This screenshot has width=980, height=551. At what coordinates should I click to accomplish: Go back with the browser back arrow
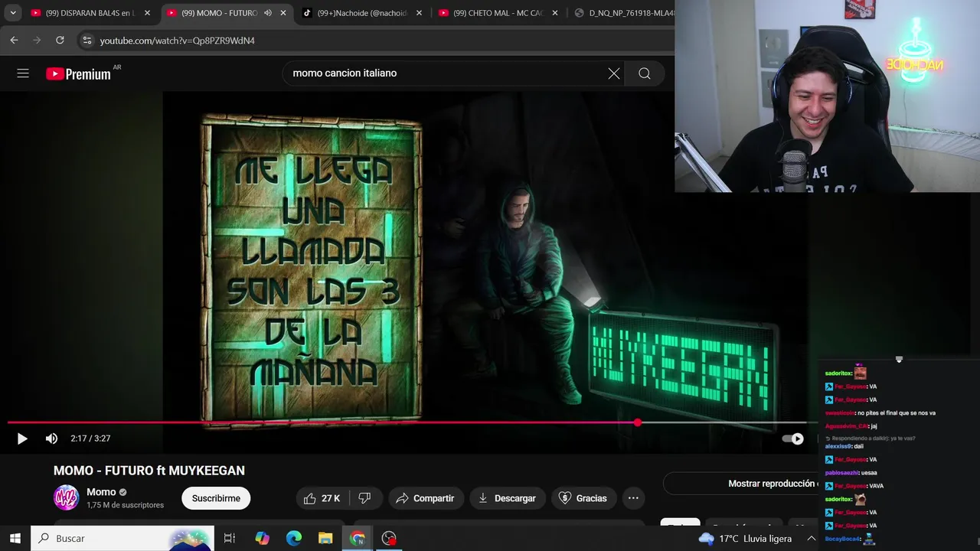click(14, 41)
